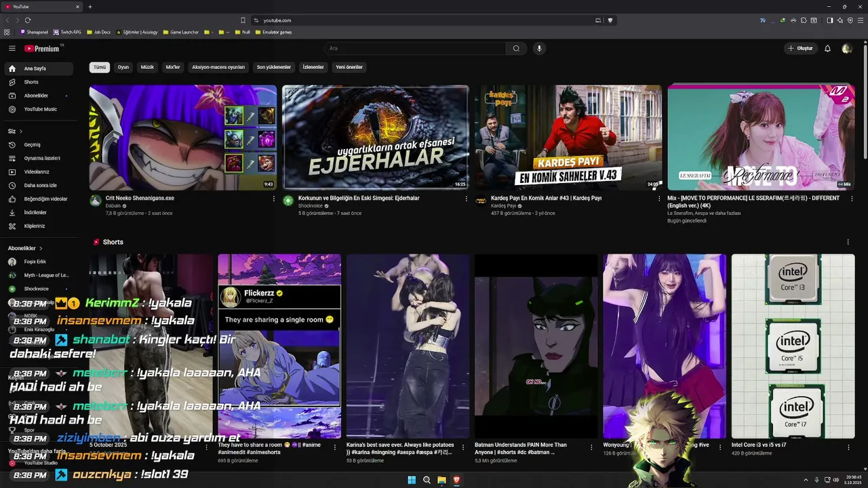This screenshot has width=868, height=488.
Task: Select the Oyun filter chip
Action: point(123,67)
